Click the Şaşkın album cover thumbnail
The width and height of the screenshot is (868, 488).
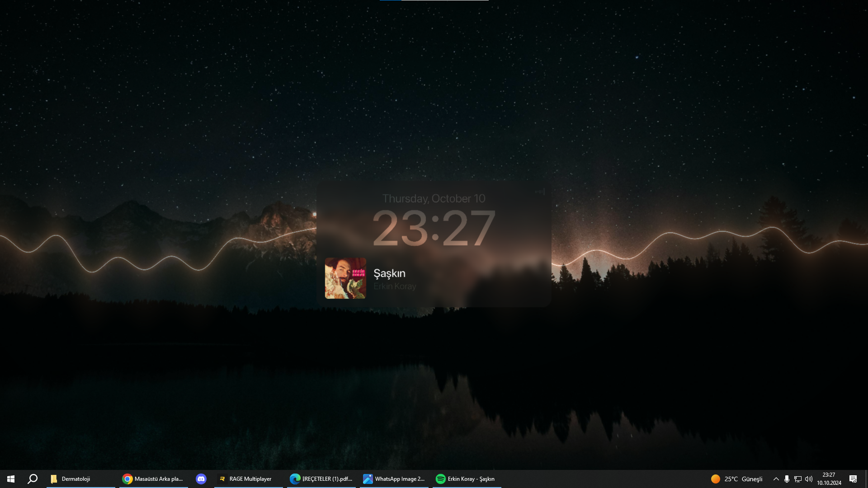pyautogui.click(x=345, y=278)
